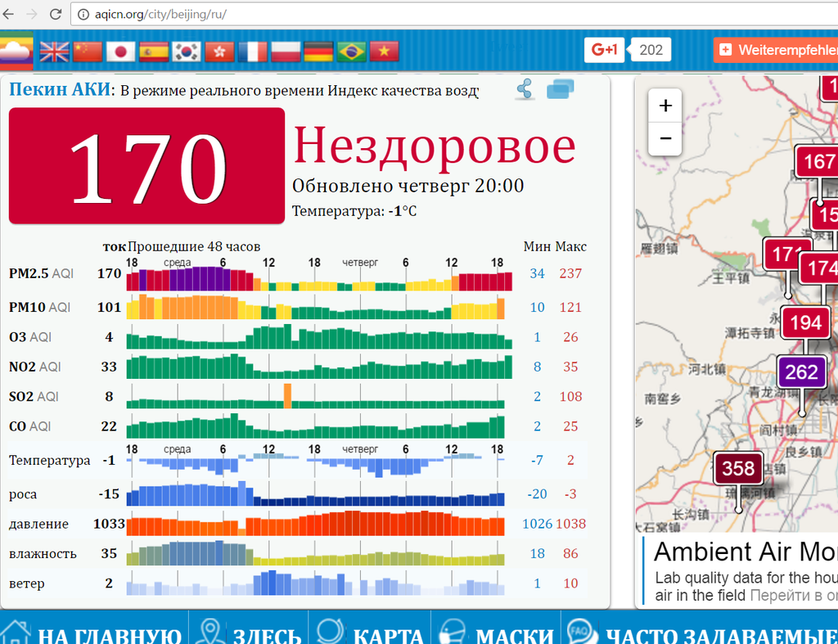
Task: Click the browser forward arrow
Action: 32,14
